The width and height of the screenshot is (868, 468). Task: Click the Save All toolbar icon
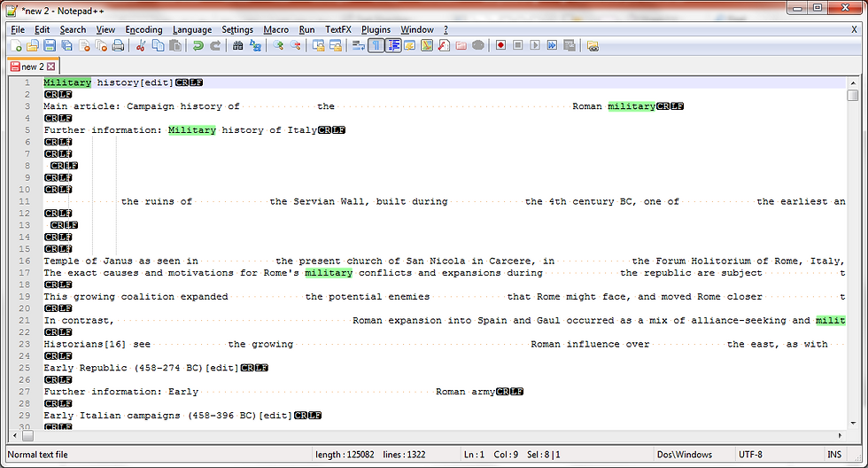[x=67, y=46]
